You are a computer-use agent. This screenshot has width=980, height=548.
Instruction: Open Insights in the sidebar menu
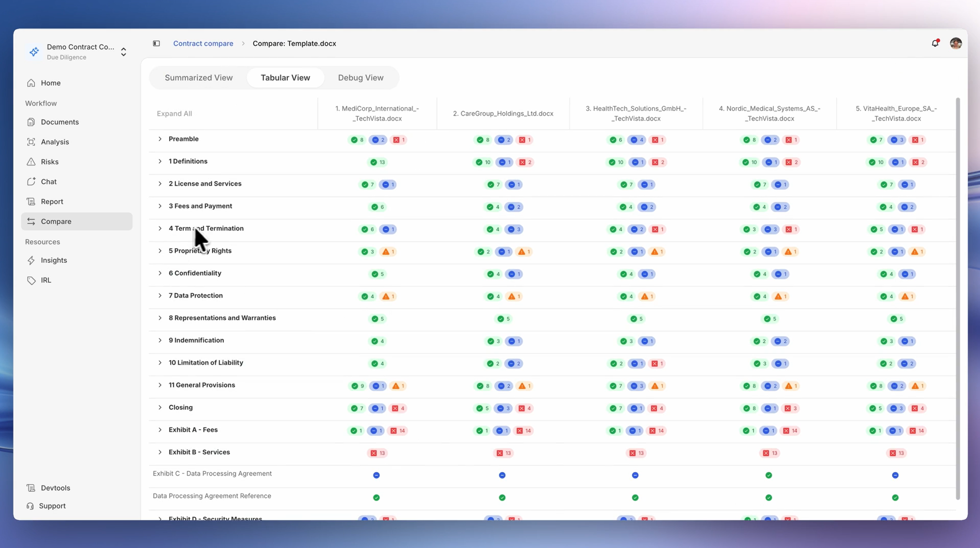77,260
